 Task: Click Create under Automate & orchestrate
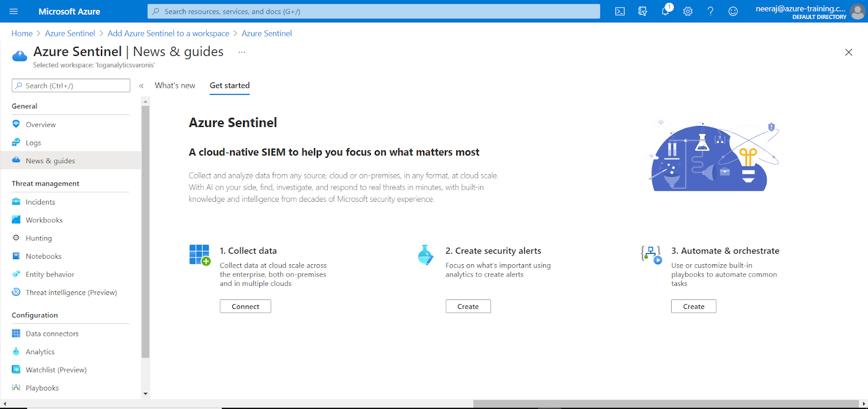tap(694, 306)
